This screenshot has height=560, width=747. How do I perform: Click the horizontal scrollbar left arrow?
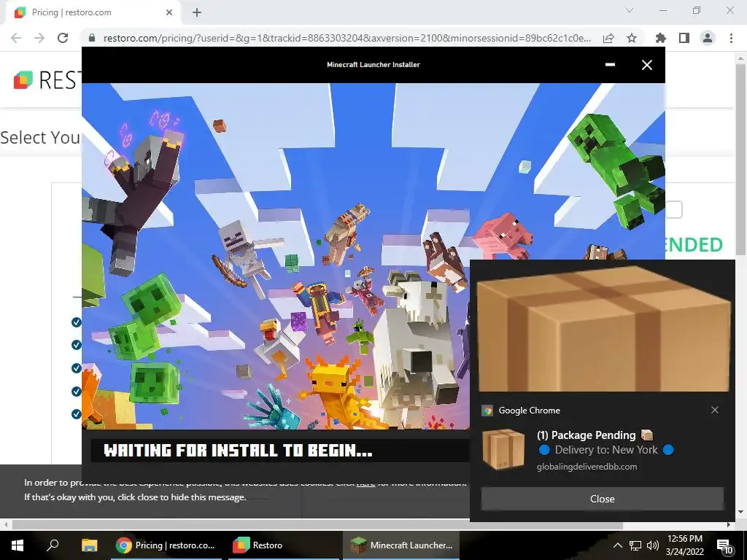point(5,525)
